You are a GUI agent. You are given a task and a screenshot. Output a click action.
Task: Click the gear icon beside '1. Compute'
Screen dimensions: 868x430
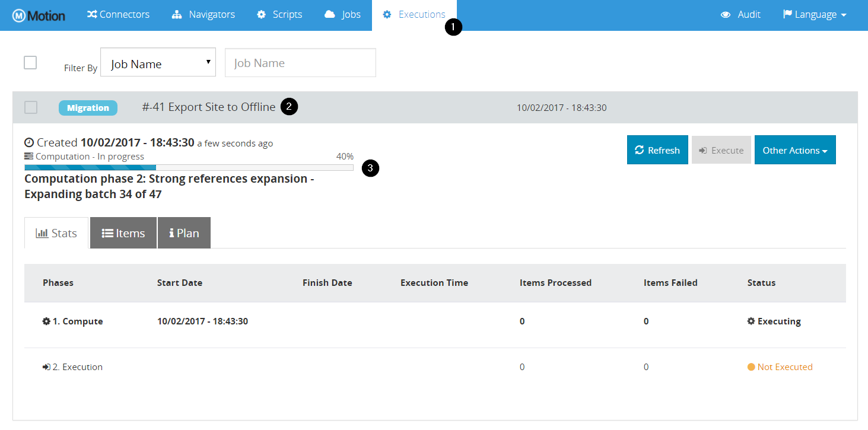coord(46,321)
